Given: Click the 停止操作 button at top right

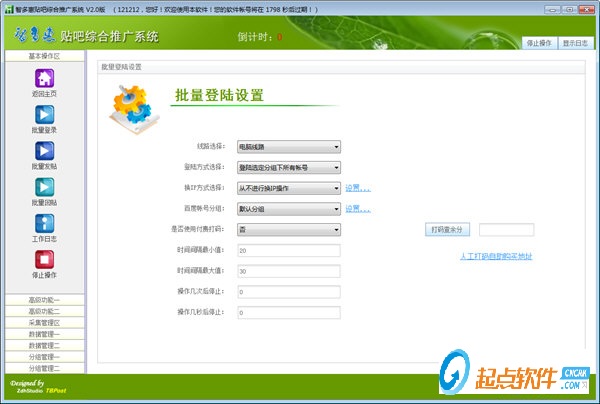Looking at the screenshot, I should coord(539,43).
